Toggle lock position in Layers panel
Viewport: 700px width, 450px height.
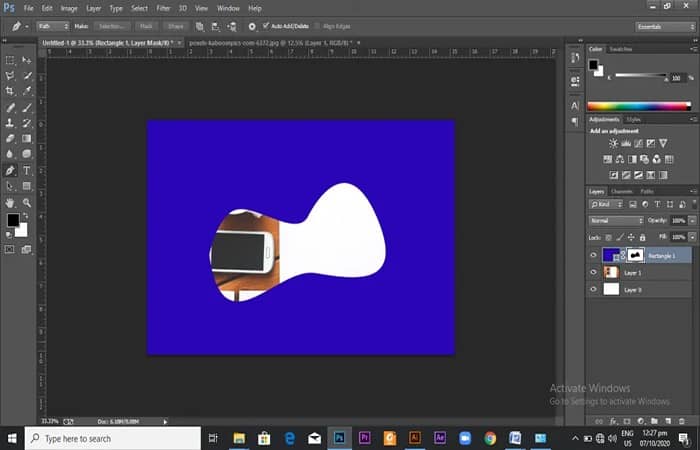point(631,238)
